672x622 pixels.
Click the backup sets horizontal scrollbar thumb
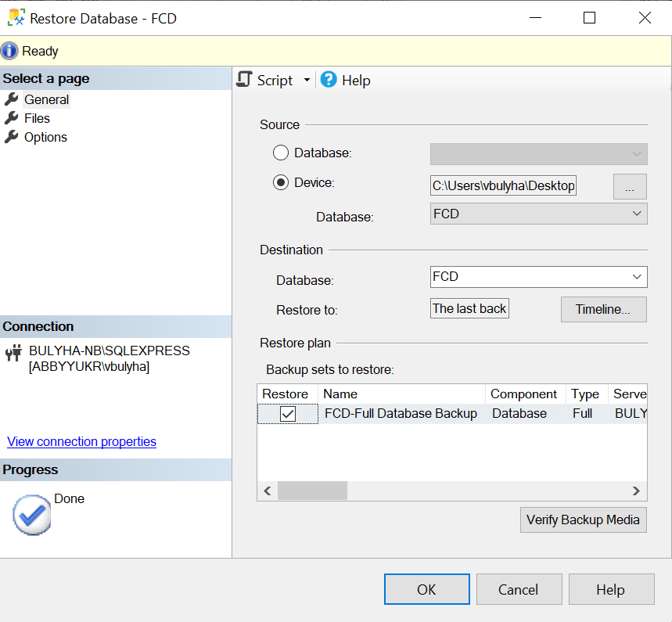click(x=312, y=491)
